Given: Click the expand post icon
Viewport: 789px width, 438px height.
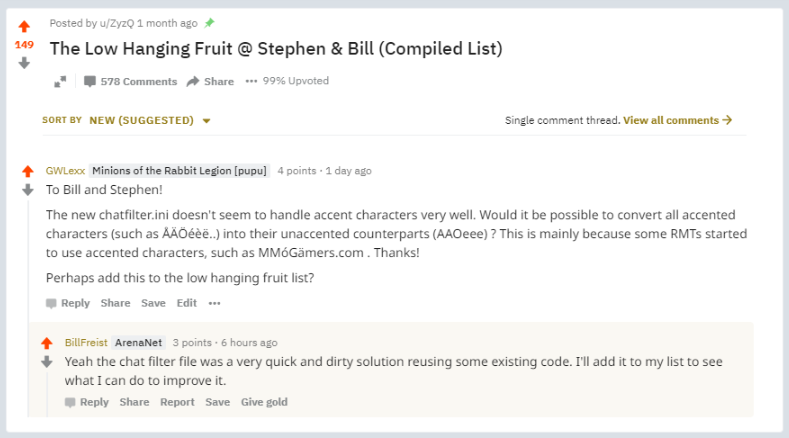Looking at the screenshot, I should 60,82.
